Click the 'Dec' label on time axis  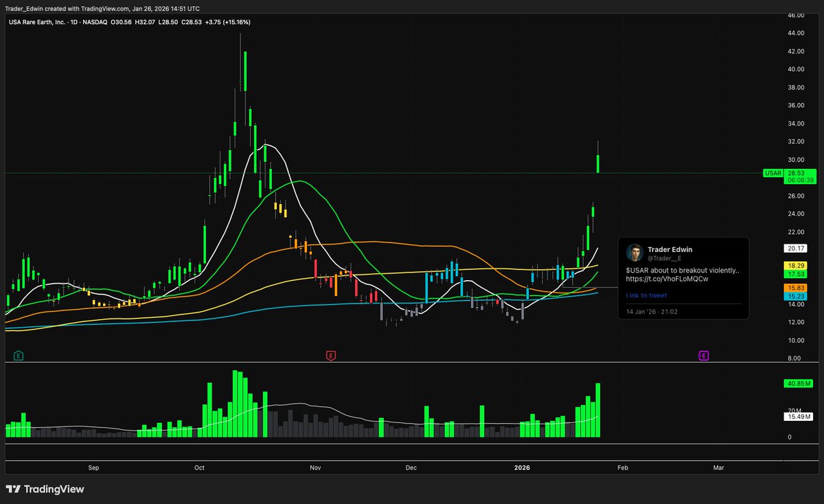click(411, 468)
